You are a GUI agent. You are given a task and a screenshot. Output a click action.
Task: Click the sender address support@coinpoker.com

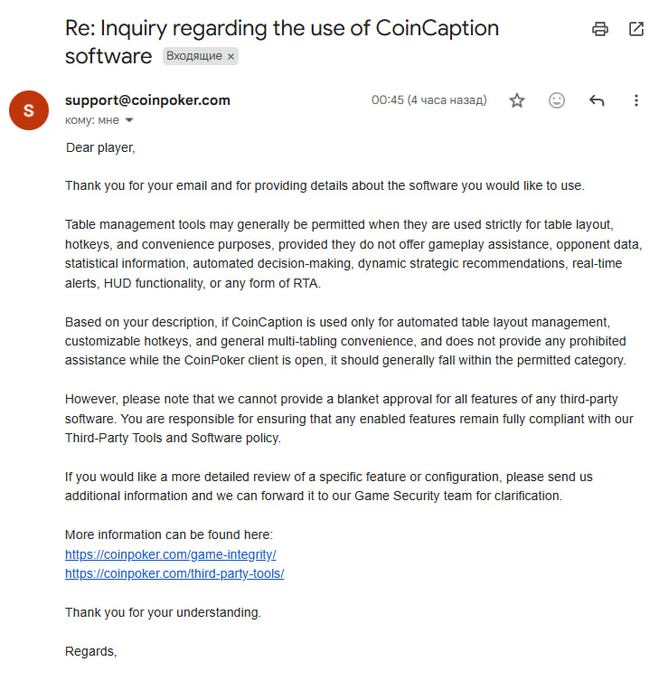click(x=148, y=100)
